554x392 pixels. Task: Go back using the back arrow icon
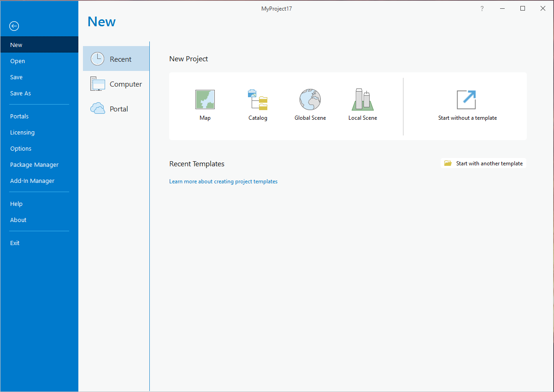[x=14, y=26]
